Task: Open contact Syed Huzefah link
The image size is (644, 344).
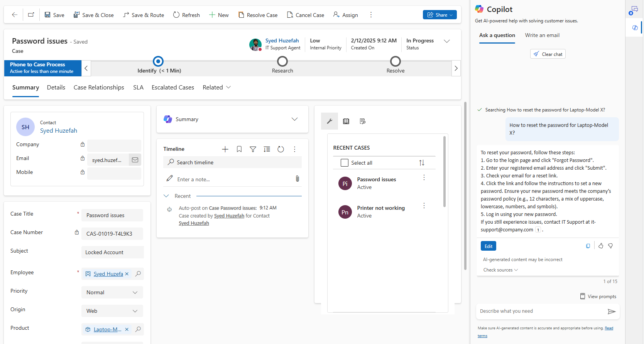Action: pos(59,131)
